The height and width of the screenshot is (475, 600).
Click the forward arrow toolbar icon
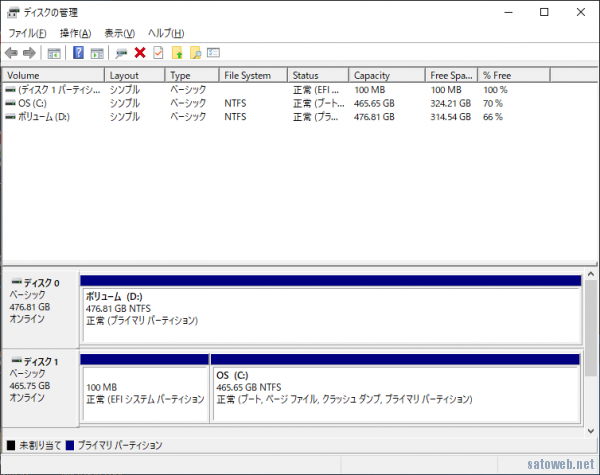click(x=29, y=53)
